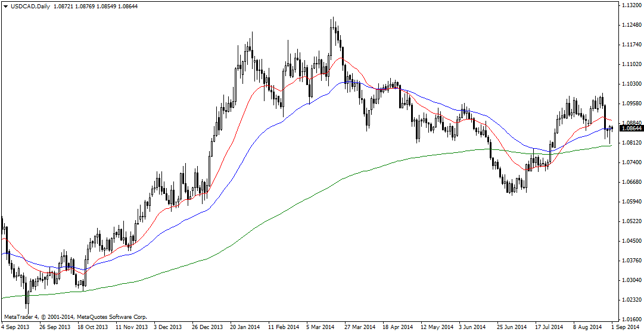
Task: Click the 12 May 2014 date label
Action: tap(436, 327)
